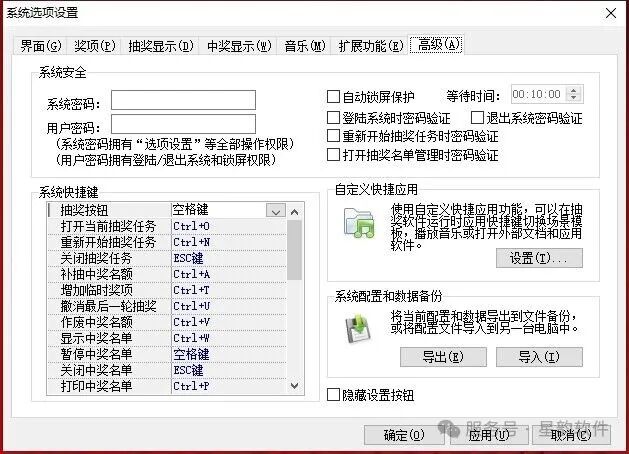Click the music folder shortcut-app icon
The height and width of the screenshot is (454, 629).
pyautogui.click(x=359, y=223)
